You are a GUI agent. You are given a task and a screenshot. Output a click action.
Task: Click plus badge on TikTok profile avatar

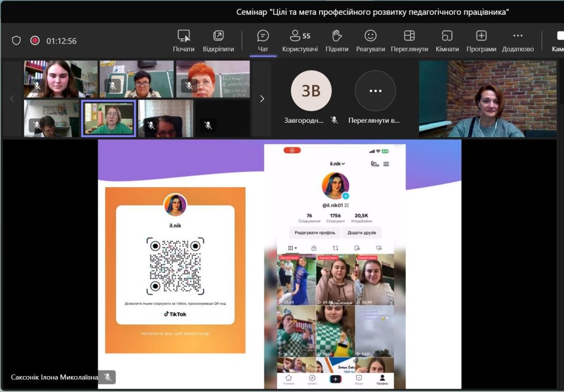(345, 196)
